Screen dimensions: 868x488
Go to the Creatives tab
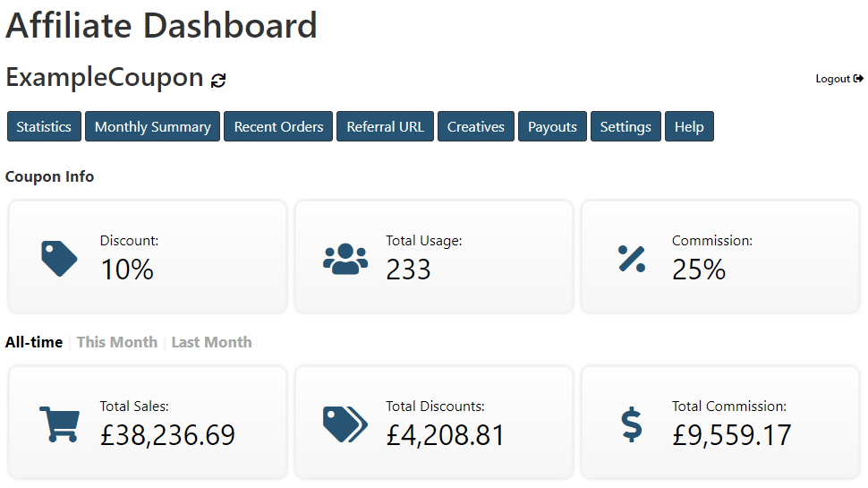[x=476, y=126]
